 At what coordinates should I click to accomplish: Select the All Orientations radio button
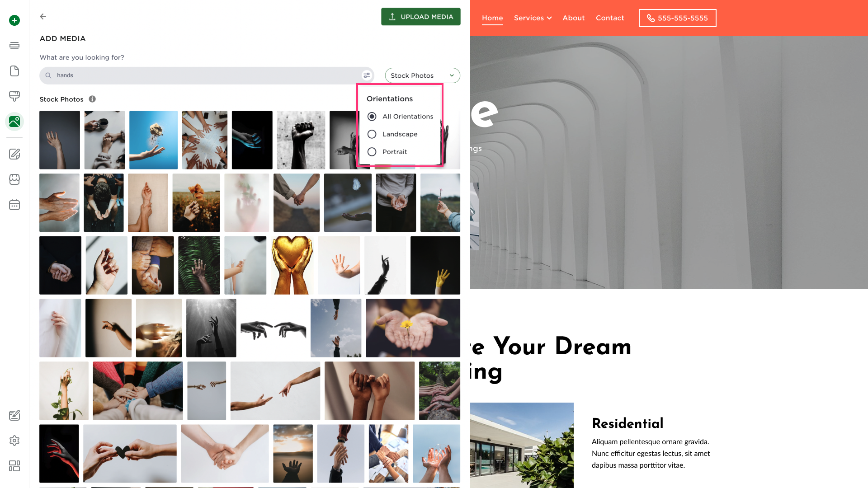click(x=372, y=117)
